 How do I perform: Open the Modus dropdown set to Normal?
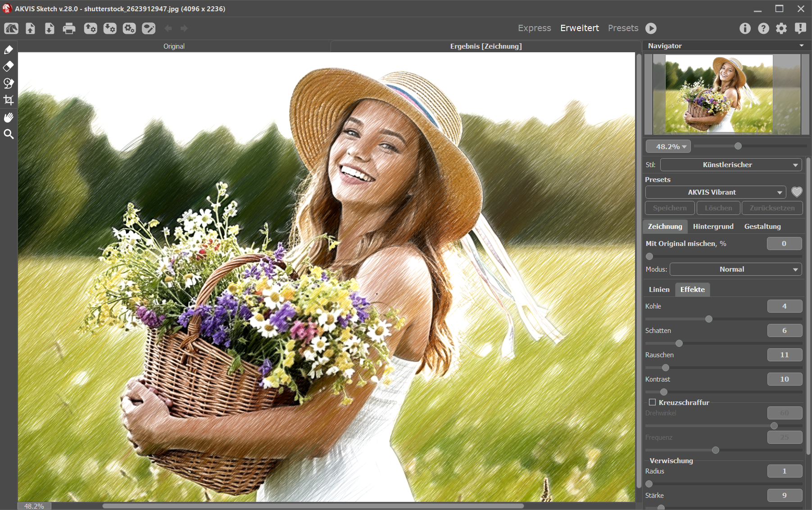(735, 269)
